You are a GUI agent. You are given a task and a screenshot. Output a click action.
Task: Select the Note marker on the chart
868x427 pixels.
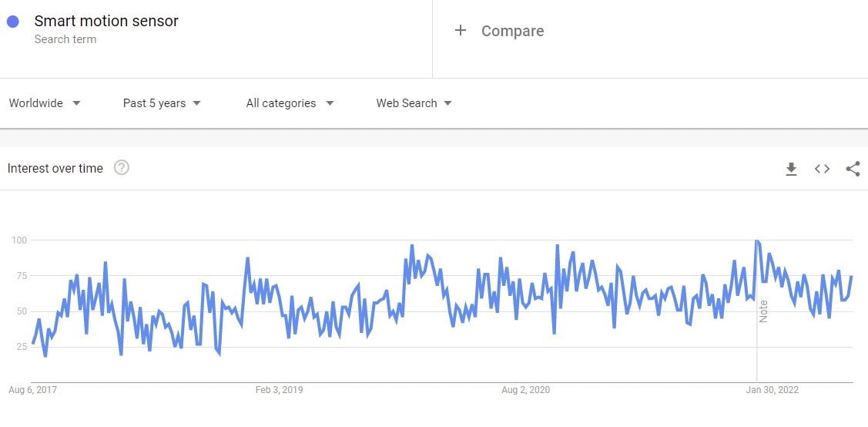(763, 311)
